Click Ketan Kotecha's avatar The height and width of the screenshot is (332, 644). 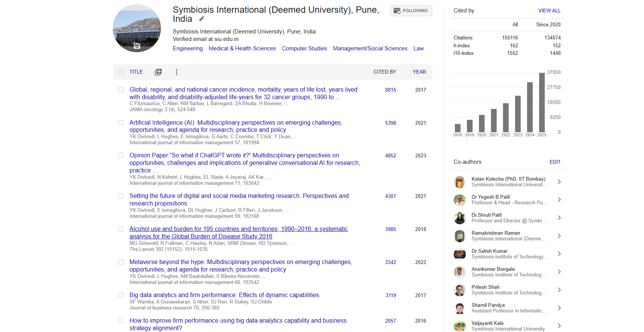coord(459,182)
